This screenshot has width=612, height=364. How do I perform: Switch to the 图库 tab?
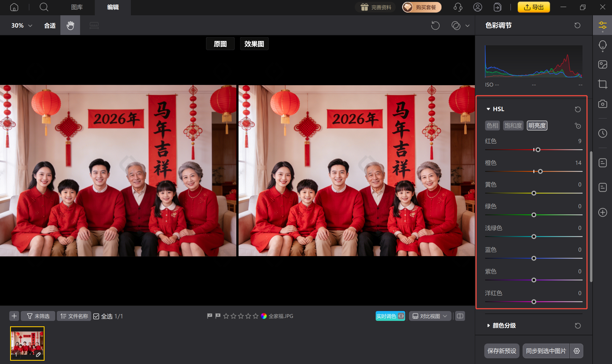tap(77, 7)
